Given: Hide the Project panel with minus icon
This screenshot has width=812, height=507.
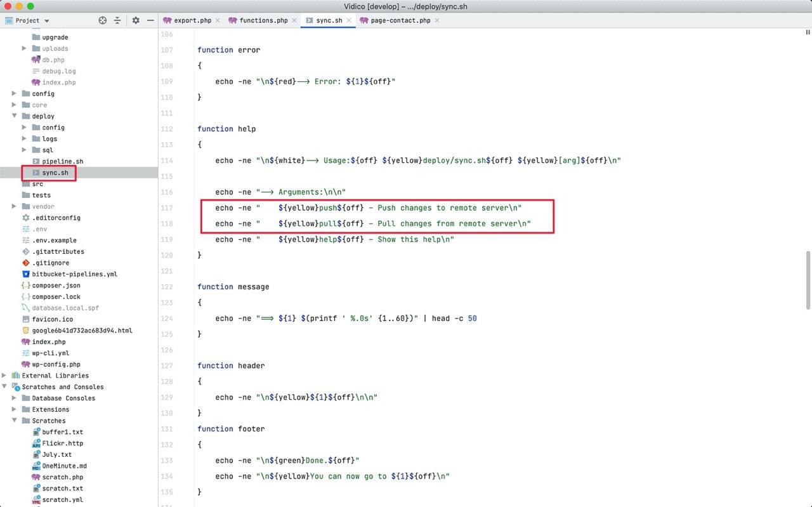Looking at the screenshot, I should pyautogui.click(x=150, y=20).
